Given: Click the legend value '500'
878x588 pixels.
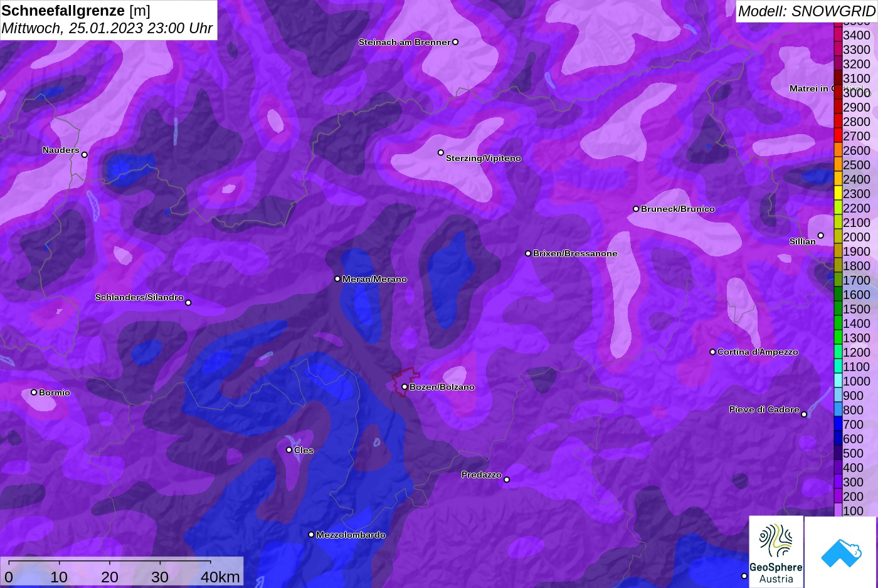Looking at the screenshot, I should [x=853, y=453].
